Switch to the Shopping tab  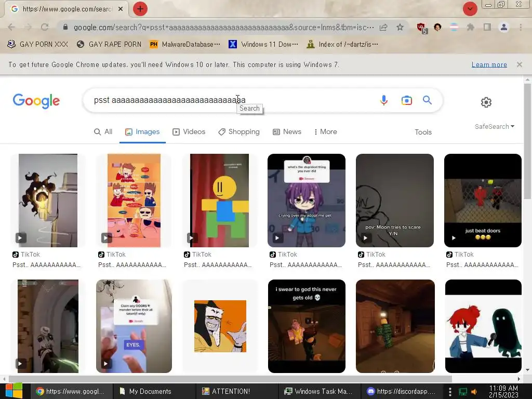239,131
